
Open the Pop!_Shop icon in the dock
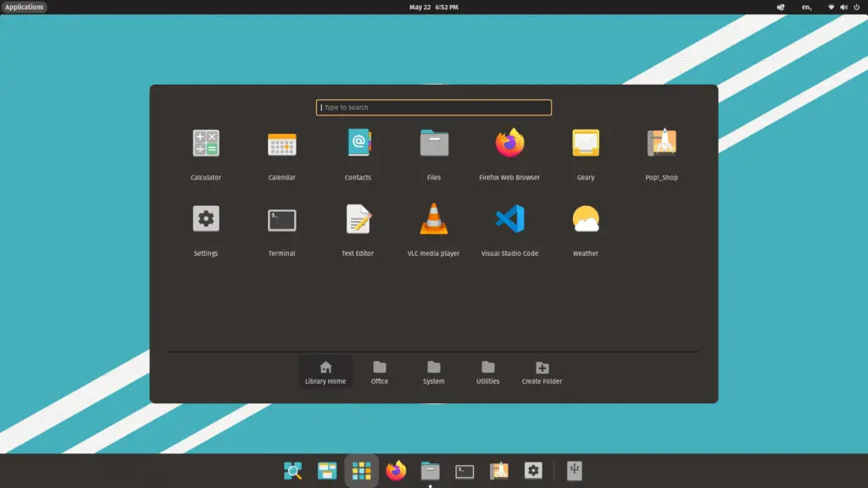click(x=498, y=471)
